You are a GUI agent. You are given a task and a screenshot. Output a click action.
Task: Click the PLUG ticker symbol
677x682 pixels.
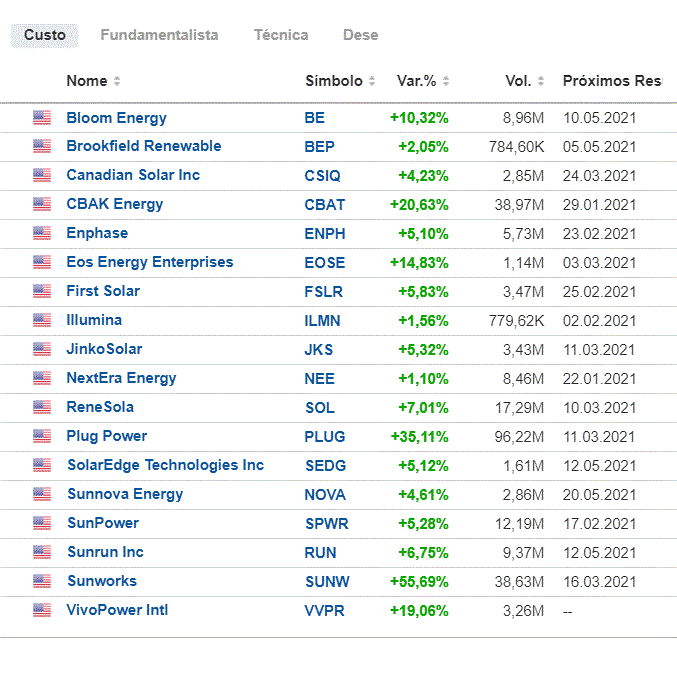325,437
